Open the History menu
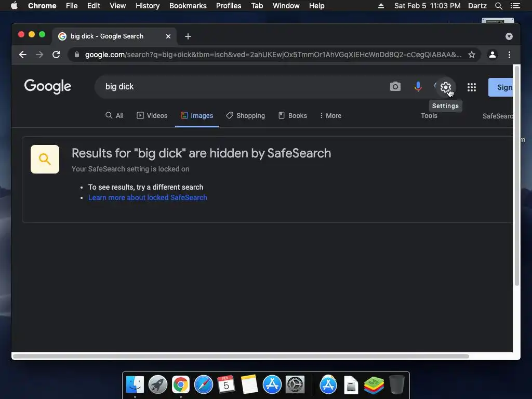 pos(148,6)
